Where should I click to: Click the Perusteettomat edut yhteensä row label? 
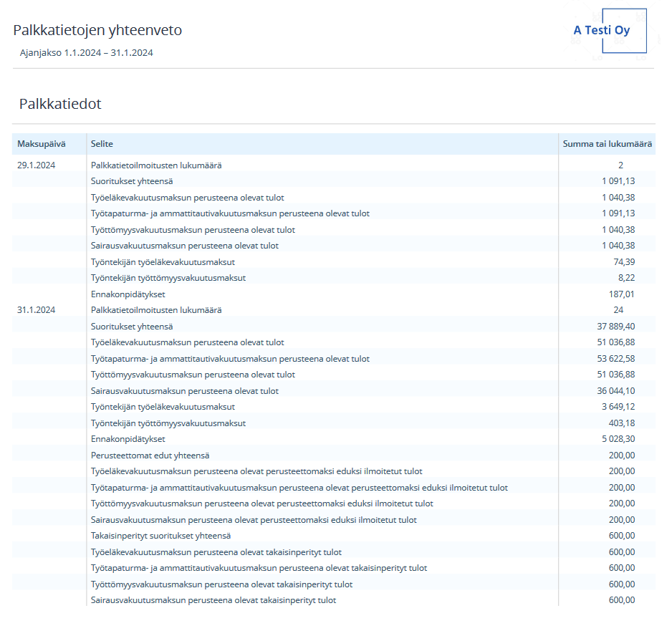(x=150, y=456)
